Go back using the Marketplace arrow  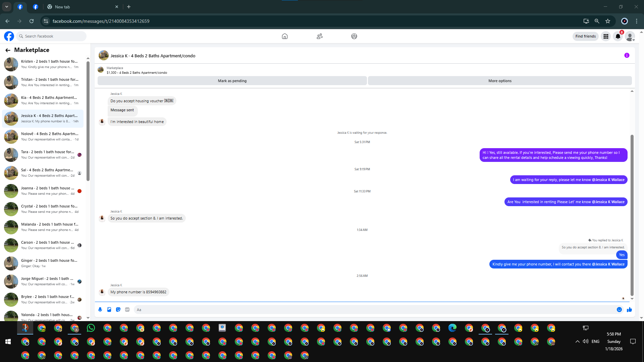point(8,50)
